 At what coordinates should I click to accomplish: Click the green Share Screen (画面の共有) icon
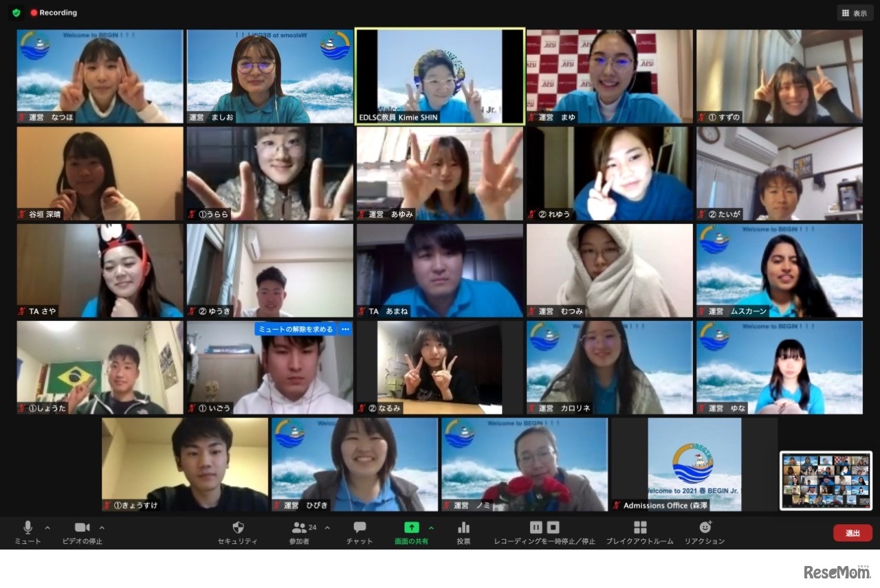[x=411, y=528]
